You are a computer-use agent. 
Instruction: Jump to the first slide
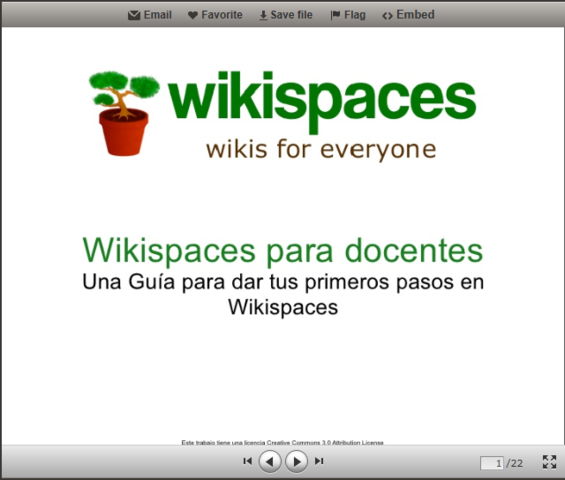pyautogui.click(x=248, y=461)
